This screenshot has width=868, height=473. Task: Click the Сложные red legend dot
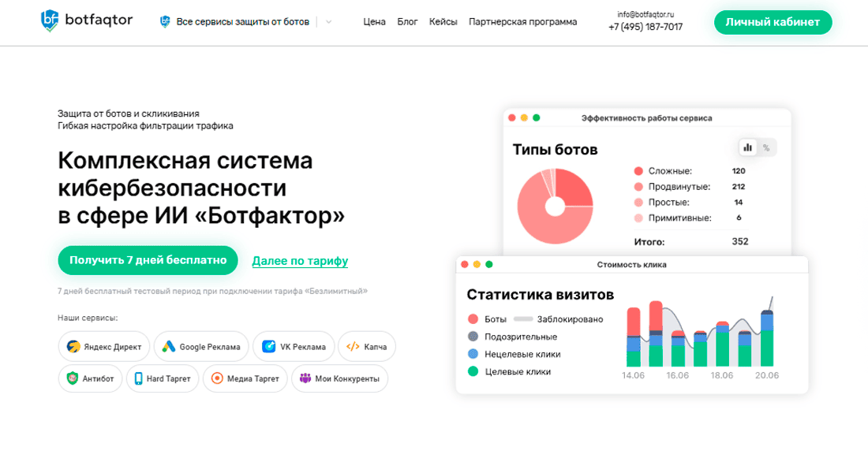pyautogui.click(x=638, y=171)
